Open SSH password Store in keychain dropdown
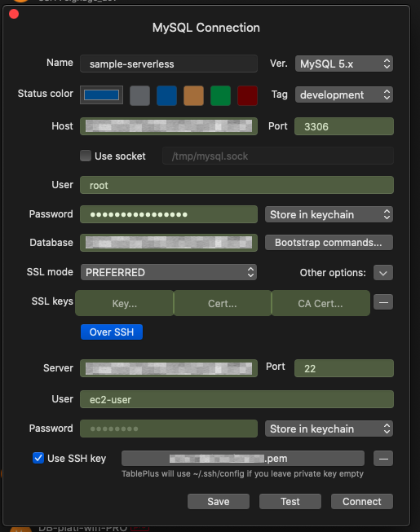The height and width of the screenshot is (532, 420). (x=329, y=429)
